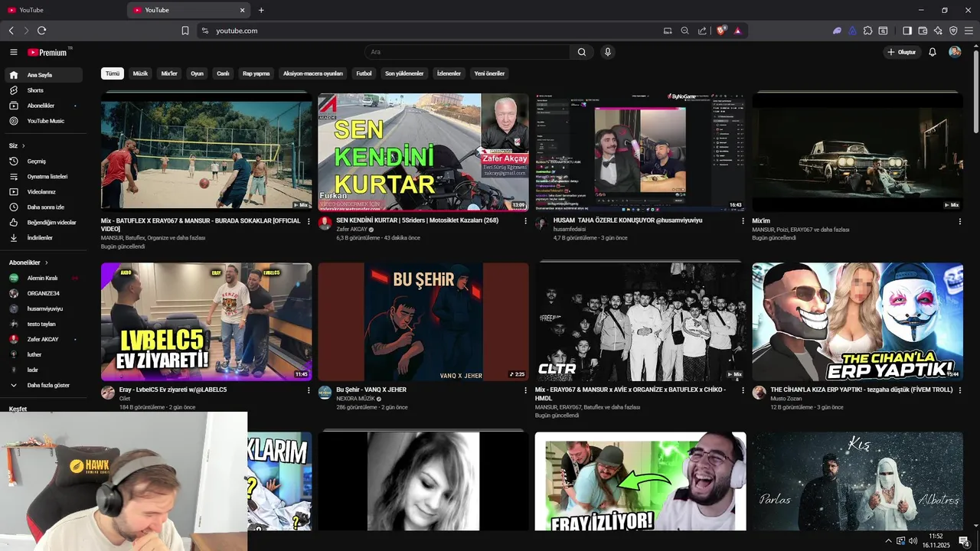Open ORGANIZE34 subscription channel

tap(44, 293)
